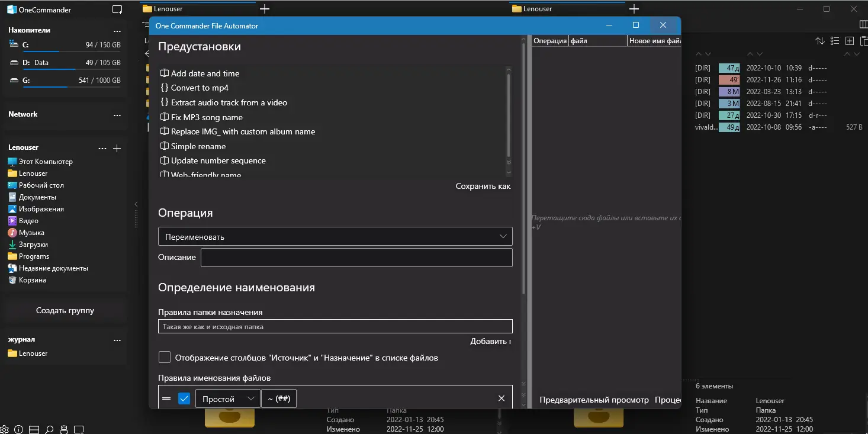Add new tab in right pane
The height and width of the screenshot is (434, 868).
coord(634,9)
